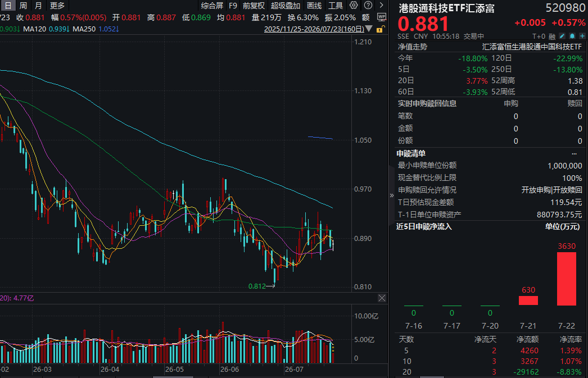Open 更多 period options
Screen dimensions: 588x378
[57, 6]
